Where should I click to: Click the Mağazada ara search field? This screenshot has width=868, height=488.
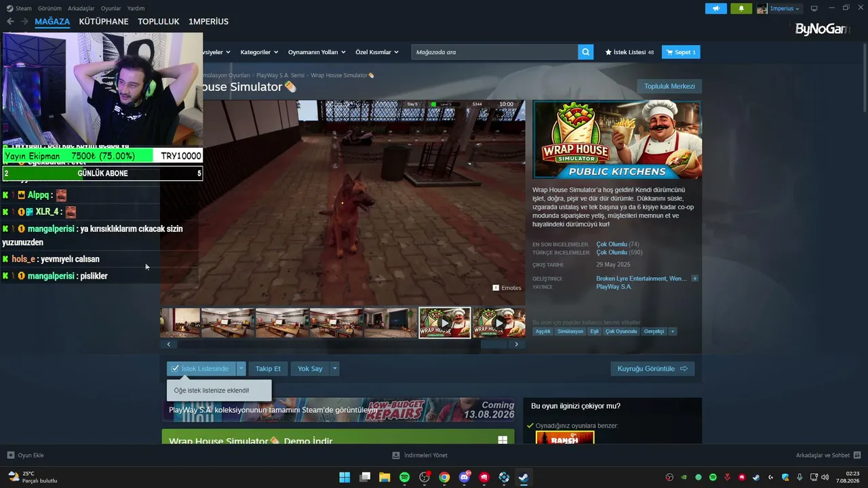[x=494, y=52]
